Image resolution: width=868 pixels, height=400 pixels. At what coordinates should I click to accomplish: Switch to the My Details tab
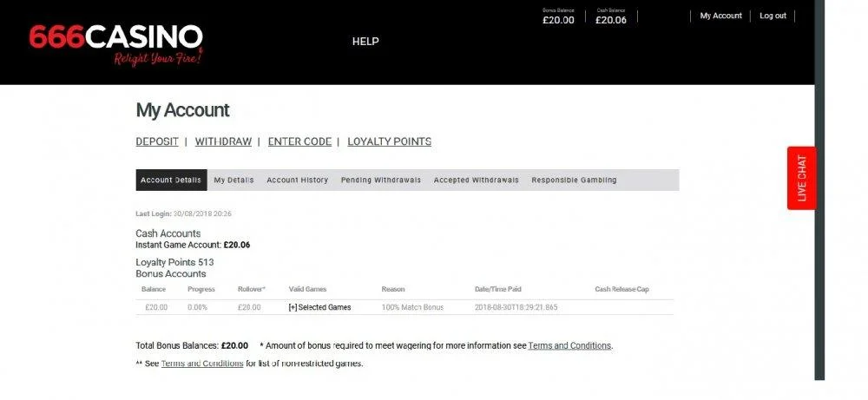click(x=233, y=180)
